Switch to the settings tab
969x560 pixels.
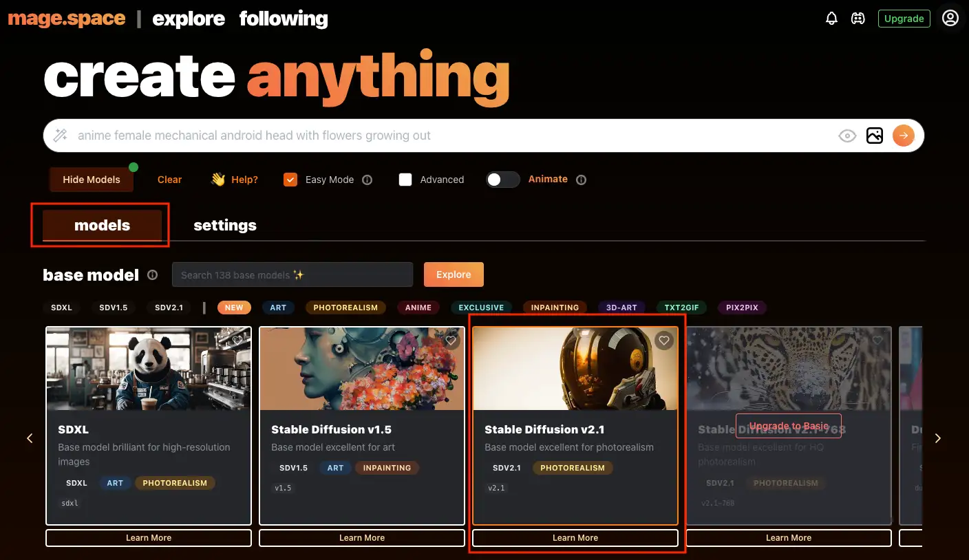tap(225, 225)
